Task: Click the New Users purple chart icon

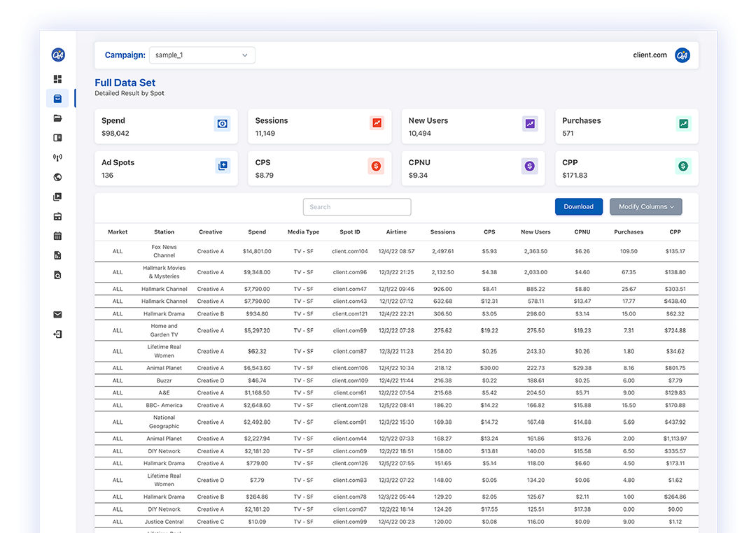Action: (x=530, y=124)
